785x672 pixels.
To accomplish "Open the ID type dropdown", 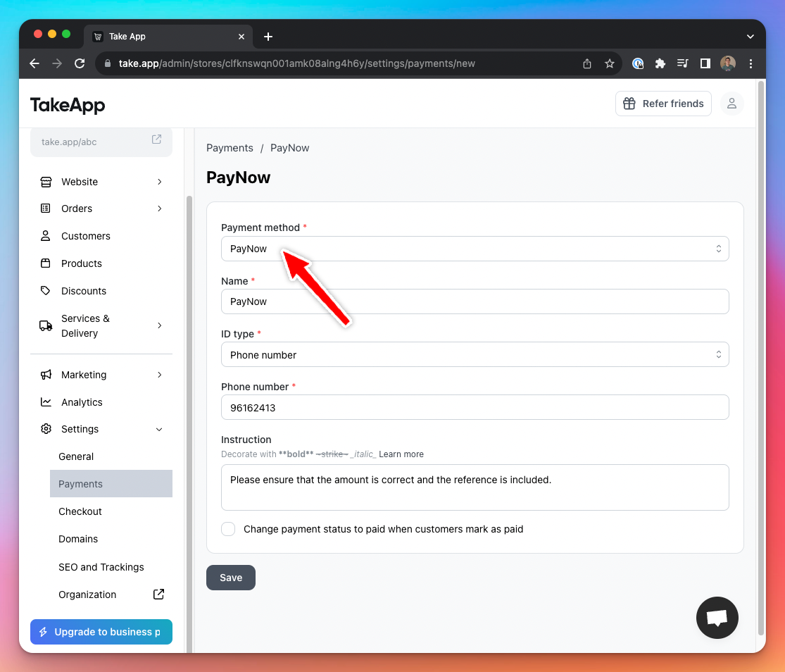I will 475,354.
